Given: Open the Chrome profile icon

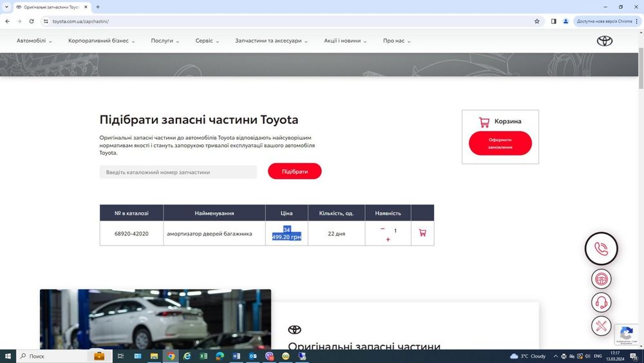Looking at the screenshot, I should click(x=565, y=21).
